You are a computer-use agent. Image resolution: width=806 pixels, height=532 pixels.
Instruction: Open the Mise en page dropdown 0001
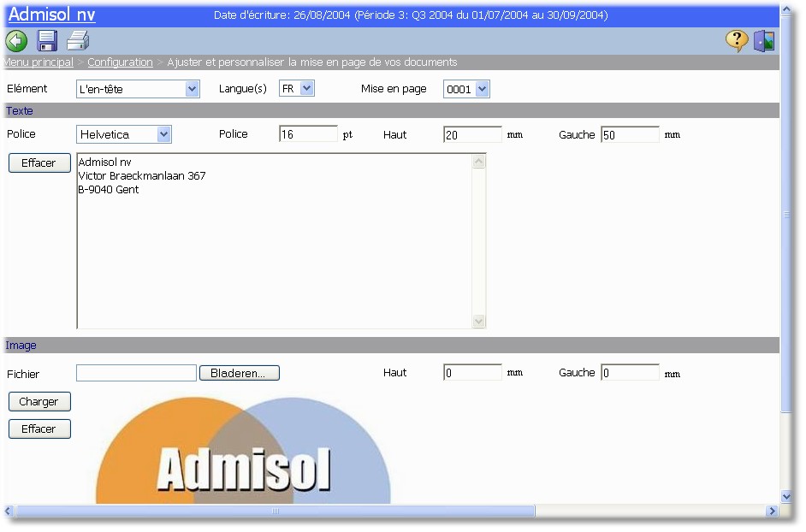tap(466, 89)
